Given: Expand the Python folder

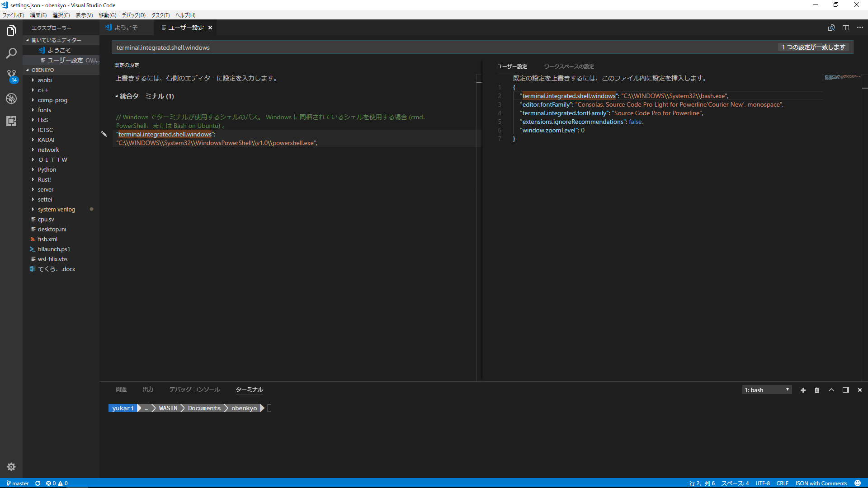Looking at the screenshot, I should [x=47, y=169].
